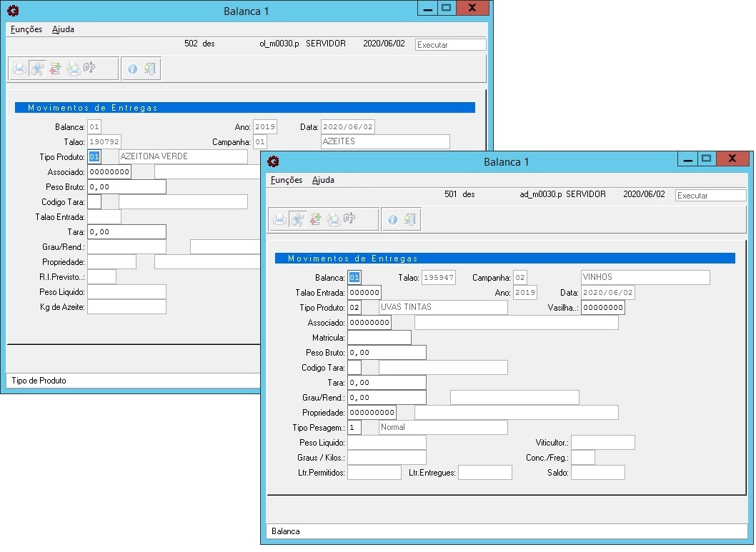The image size is (756, 552).
Task: Click the R.I.Previsto field in back window
Action: 101,277
